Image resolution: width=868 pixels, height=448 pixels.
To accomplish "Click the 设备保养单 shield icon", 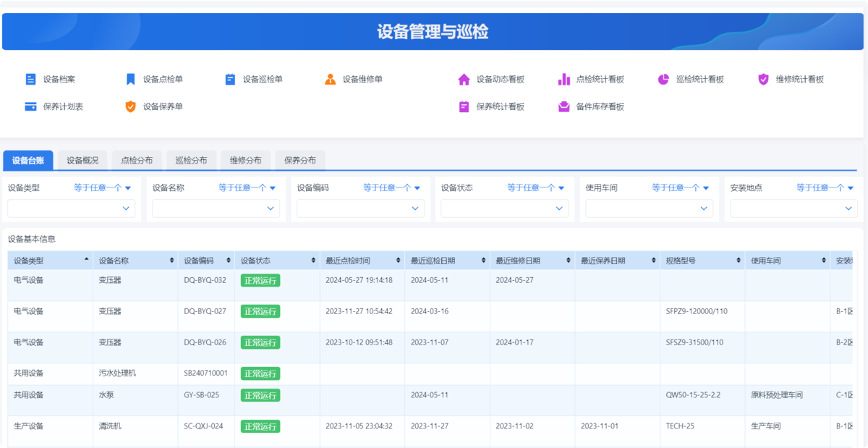I will [130, 106].
